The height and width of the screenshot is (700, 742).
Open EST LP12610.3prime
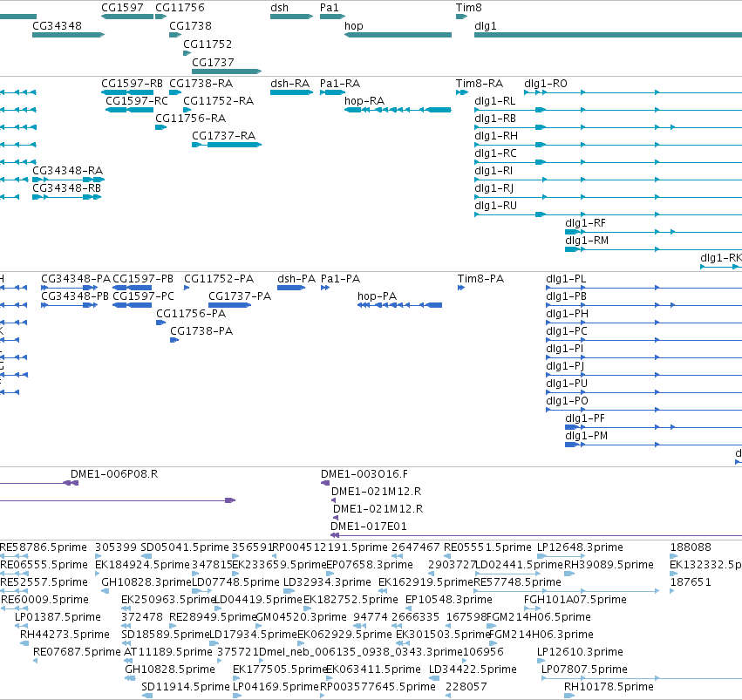click(x=580, y=653)
